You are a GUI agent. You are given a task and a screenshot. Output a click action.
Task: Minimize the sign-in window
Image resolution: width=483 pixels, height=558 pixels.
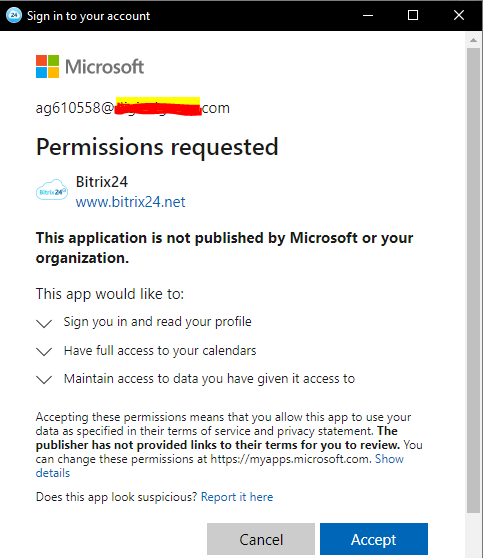click(368, 15)
